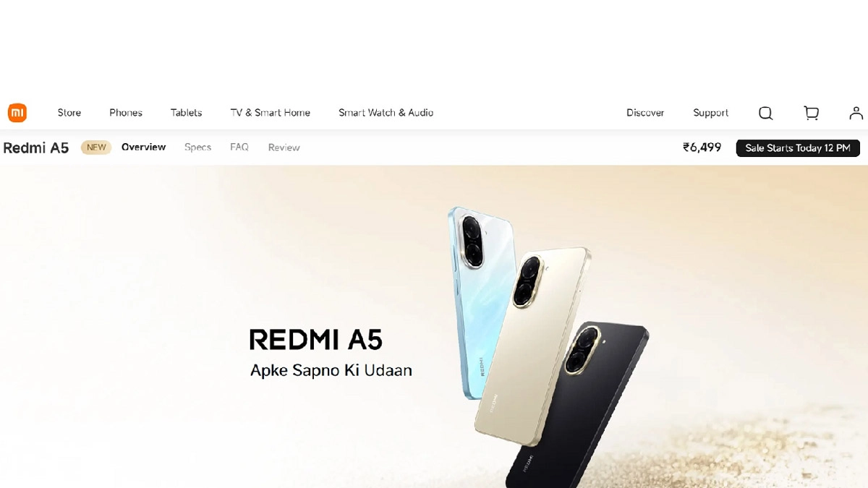868x488 pixels.
Task: Open the search magnifier icon
Action: coord(765,113)
